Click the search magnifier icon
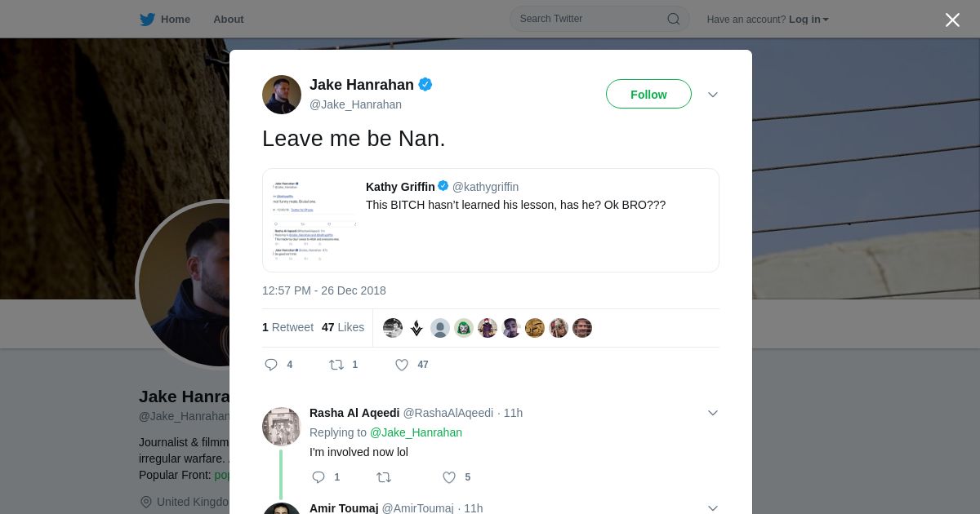 [674, 20]
